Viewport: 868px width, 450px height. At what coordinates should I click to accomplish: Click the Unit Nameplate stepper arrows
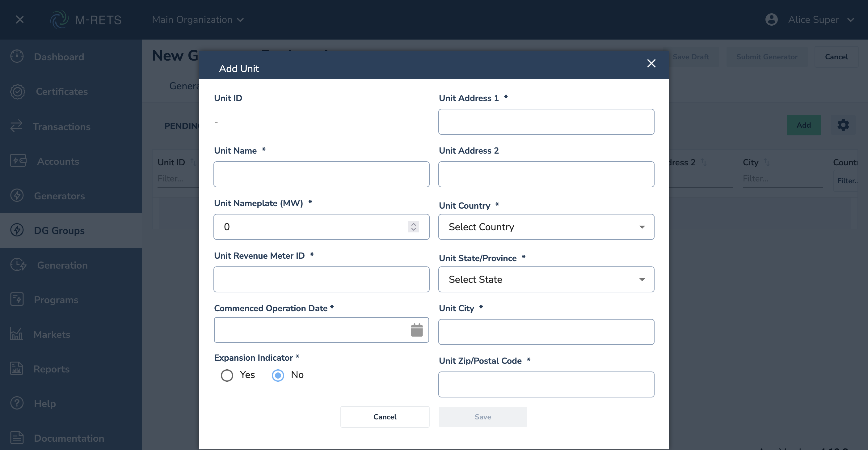(x=413, y=227)
